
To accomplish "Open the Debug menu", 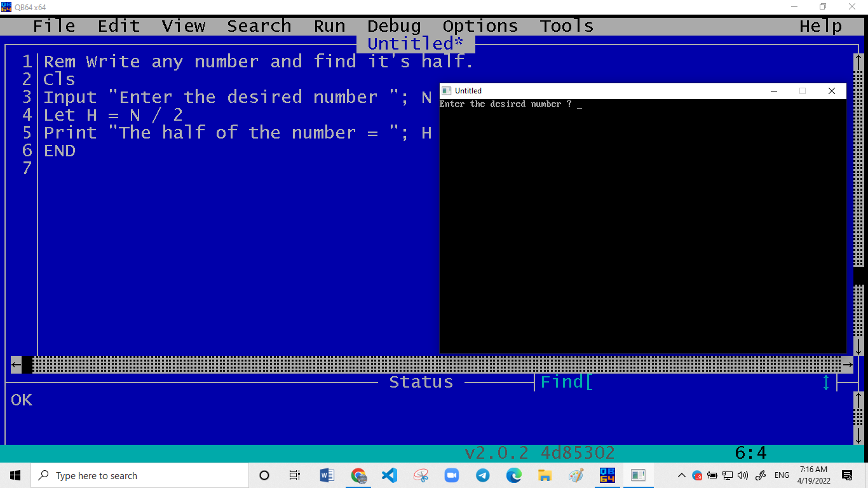I will [394, 26].
